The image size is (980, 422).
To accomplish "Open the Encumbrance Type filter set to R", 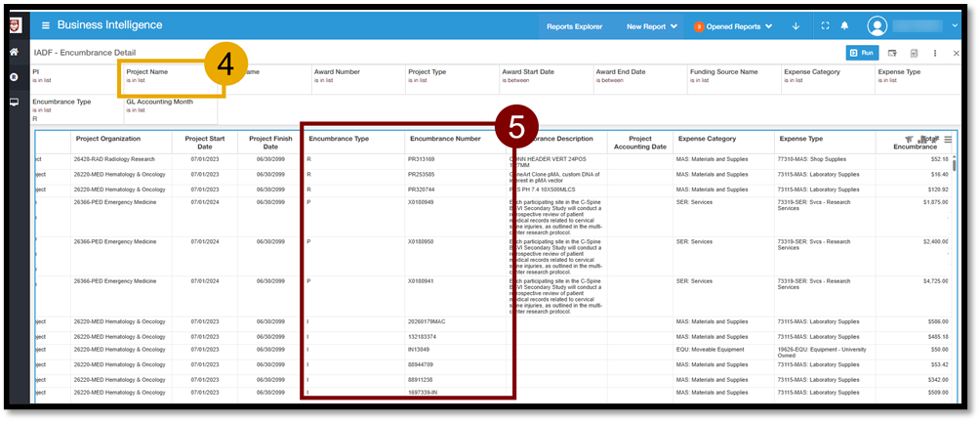I will click(x=76, y=109).
